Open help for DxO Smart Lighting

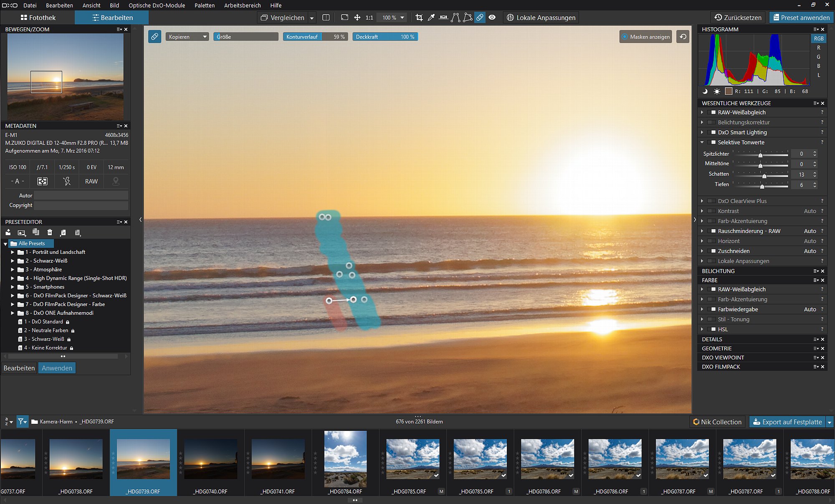point(822,132)
